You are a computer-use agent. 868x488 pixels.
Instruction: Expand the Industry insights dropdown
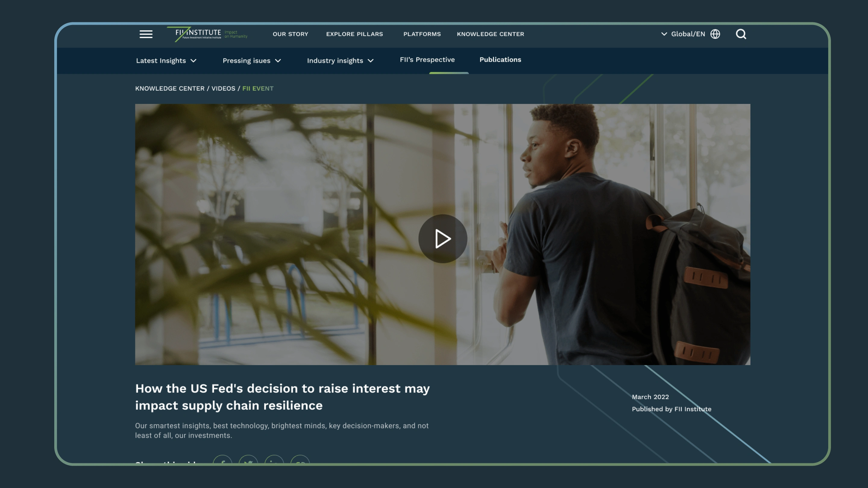(340, 61)
